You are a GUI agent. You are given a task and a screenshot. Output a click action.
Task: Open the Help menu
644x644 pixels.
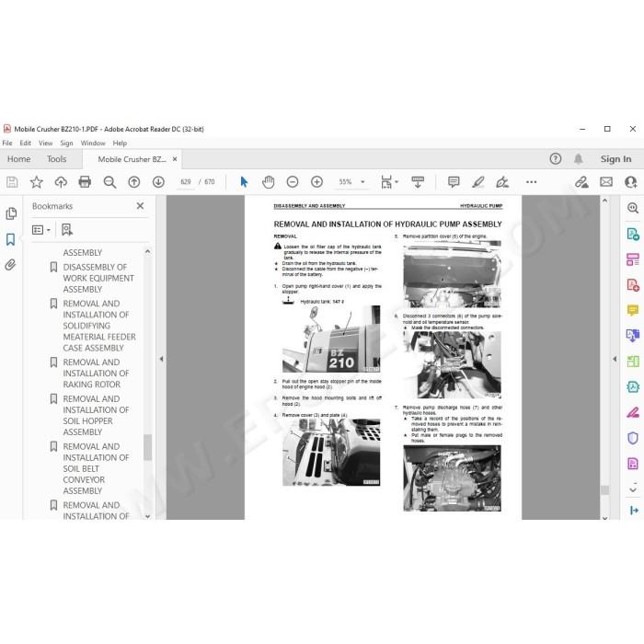point(120,143)
